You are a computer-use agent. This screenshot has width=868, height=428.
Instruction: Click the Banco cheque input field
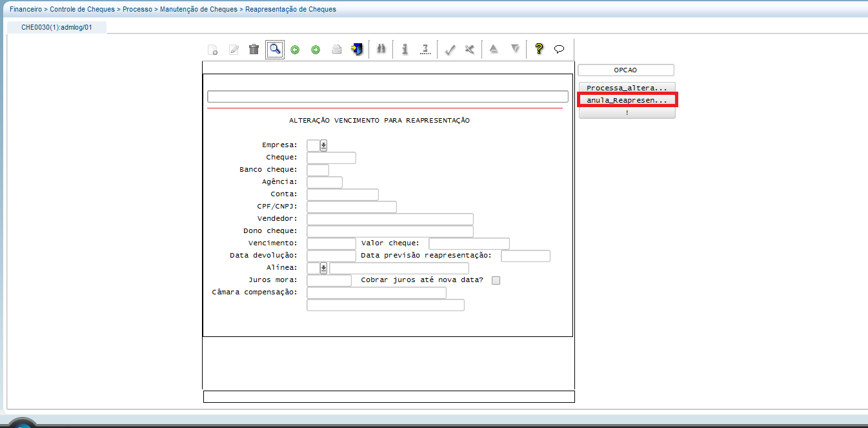318,170
